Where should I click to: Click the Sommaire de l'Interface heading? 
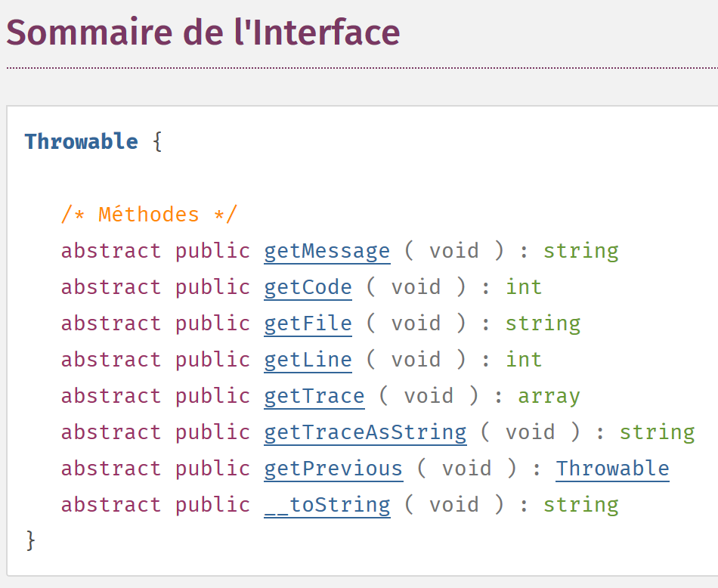coord(203,32)
